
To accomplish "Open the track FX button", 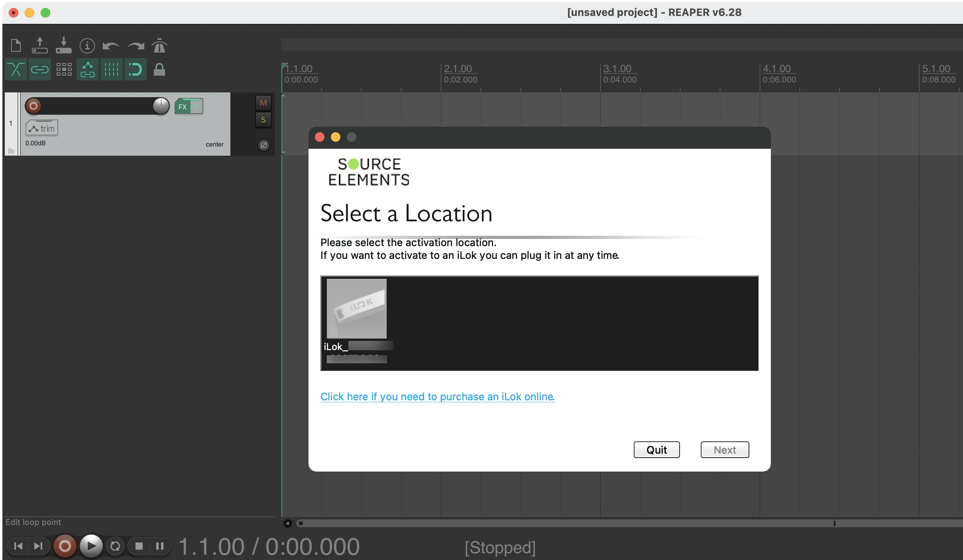I will coord(183,107).
